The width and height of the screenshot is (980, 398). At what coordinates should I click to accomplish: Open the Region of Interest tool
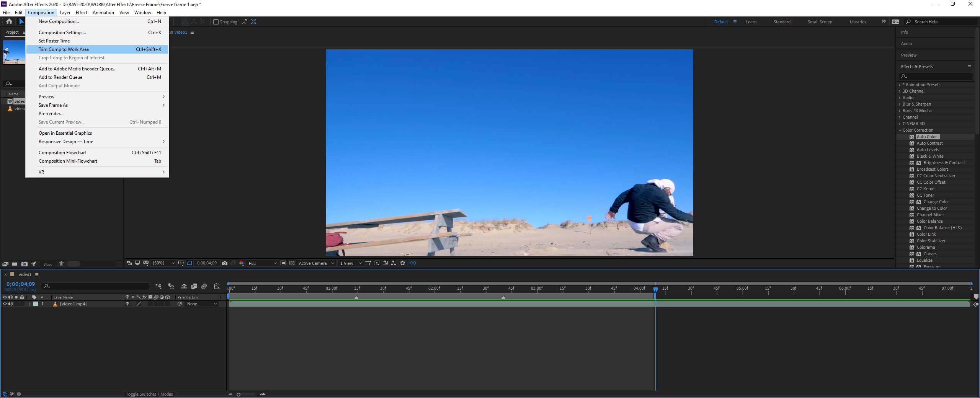tap(189, 263)
